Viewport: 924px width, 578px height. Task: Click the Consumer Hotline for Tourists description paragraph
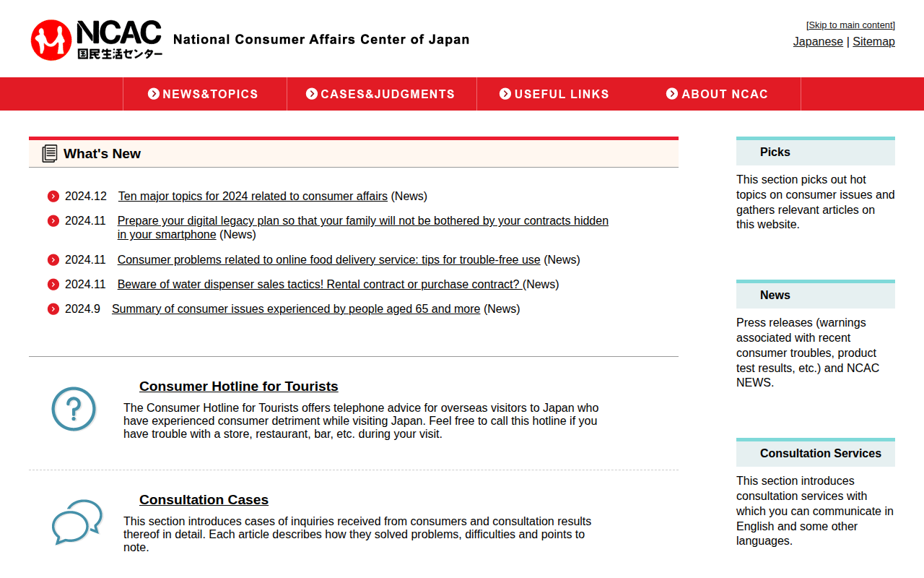(361, 421)
